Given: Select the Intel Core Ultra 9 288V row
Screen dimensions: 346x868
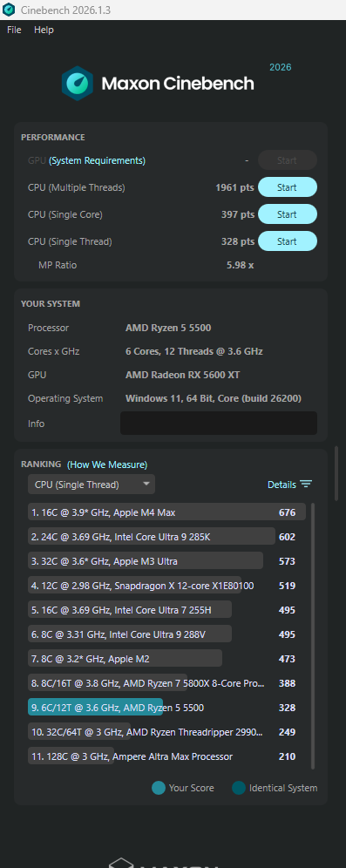Looking at the screenshot, I should click(x=166, y=634).
